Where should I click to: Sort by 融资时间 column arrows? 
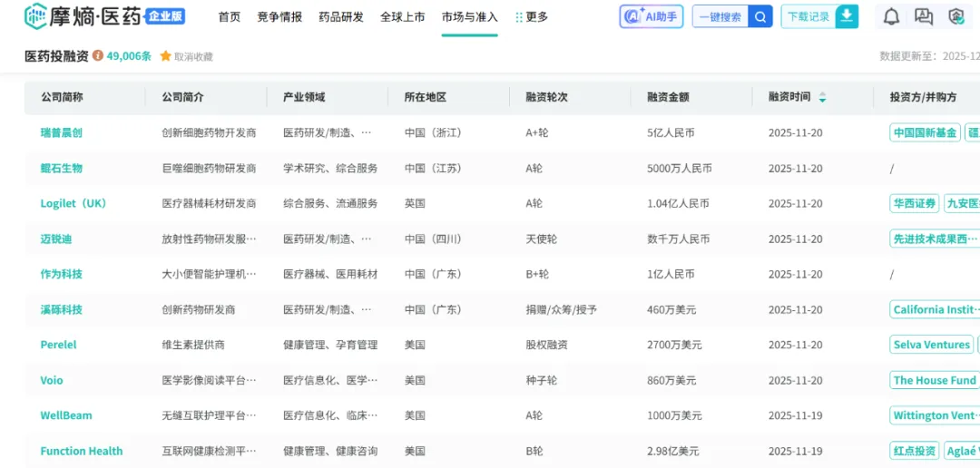pos(822,97)
